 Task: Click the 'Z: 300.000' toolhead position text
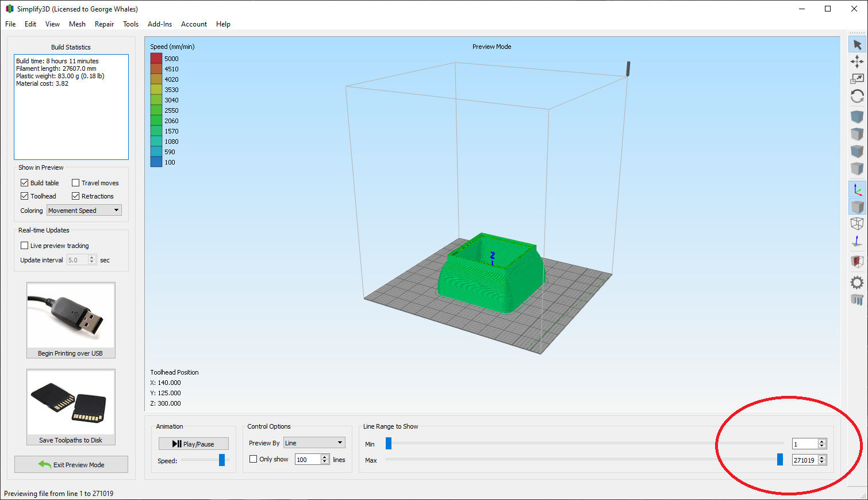click(x=166, y=403)
